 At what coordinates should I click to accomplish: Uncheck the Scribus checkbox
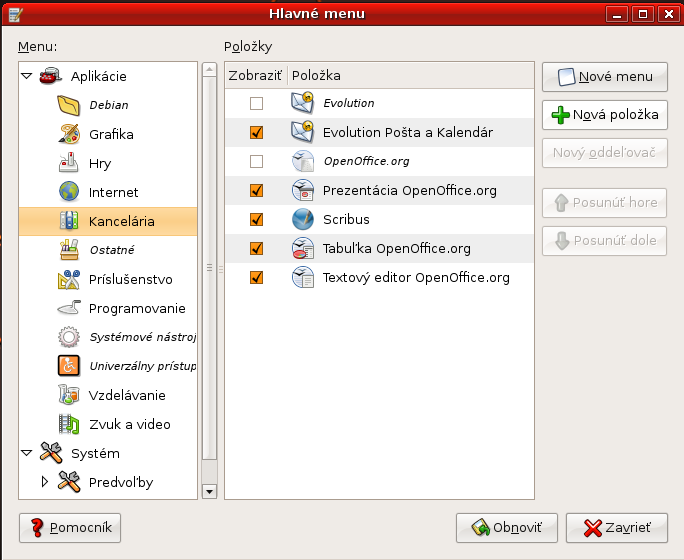click(256, 219)
